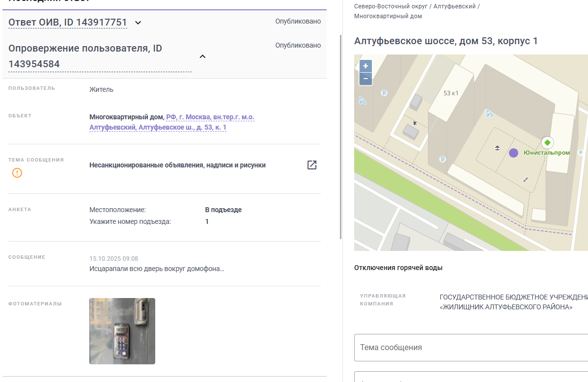Click Опубликовано status of Опровержение пользователя
This screenshot has height=382, width=588.
coord(298,45)
